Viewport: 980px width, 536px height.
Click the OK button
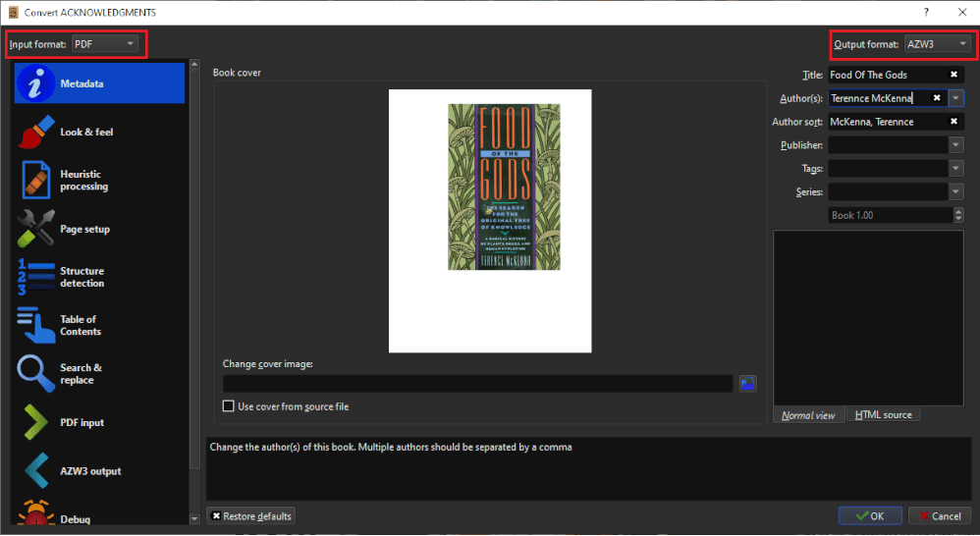pos(870,515)
